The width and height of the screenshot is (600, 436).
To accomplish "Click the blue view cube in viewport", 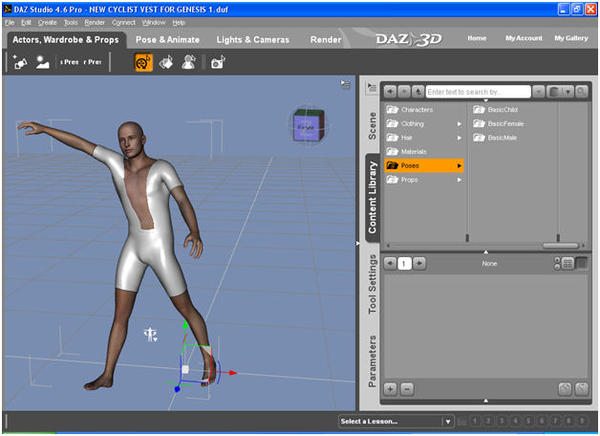I will 308,126.
